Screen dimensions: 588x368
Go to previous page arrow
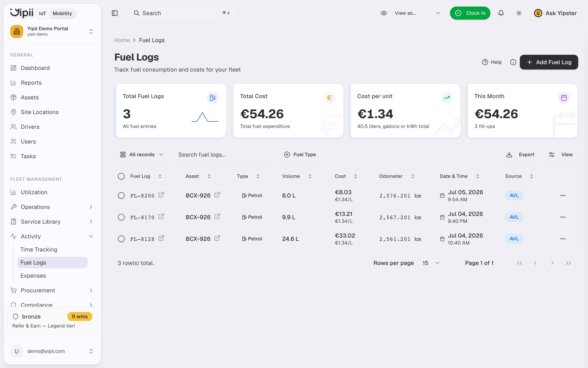click(535, 263)
